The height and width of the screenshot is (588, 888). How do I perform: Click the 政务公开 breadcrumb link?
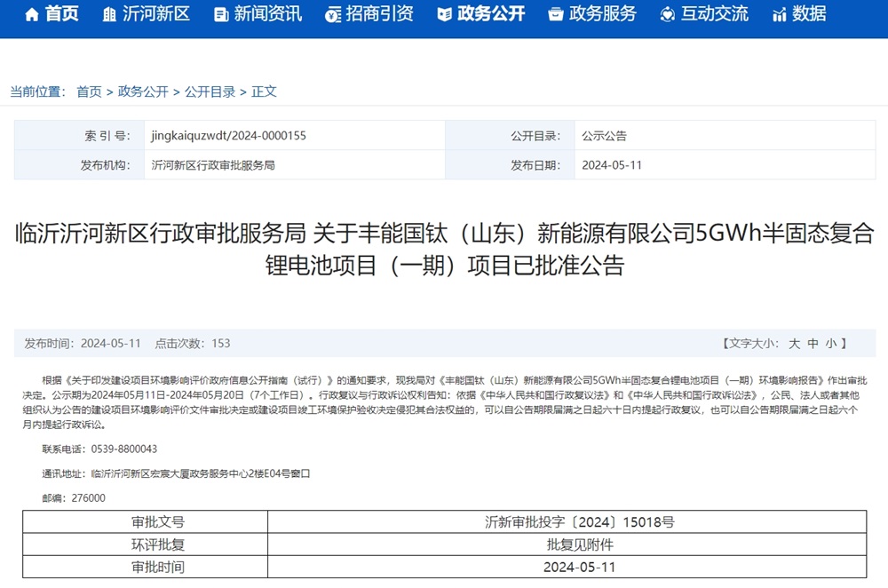(146, 91)
